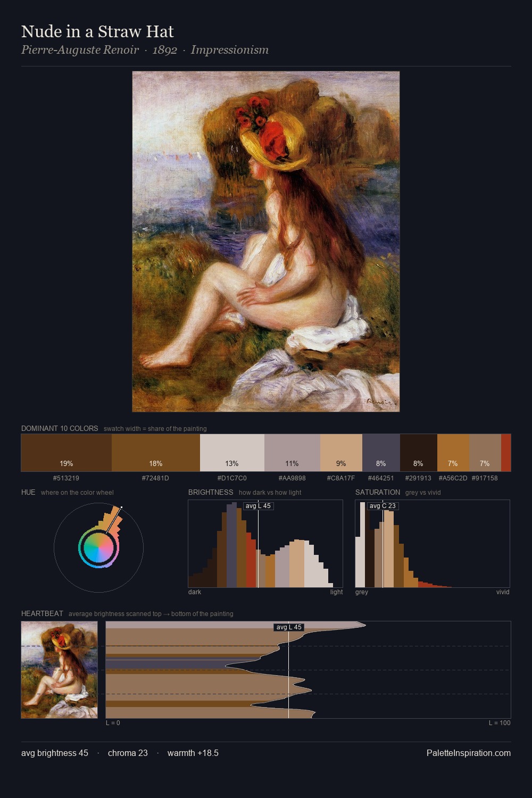
Task: Click the 19% share label
Action: [x=66, y=463]
